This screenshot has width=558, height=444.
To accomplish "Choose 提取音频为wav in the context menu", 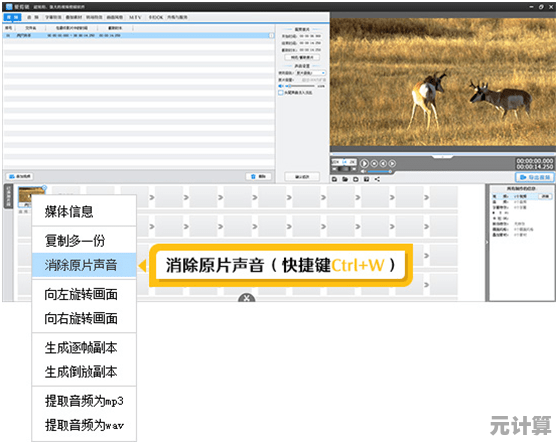I will pyautogui.click(x=84, y=425).
